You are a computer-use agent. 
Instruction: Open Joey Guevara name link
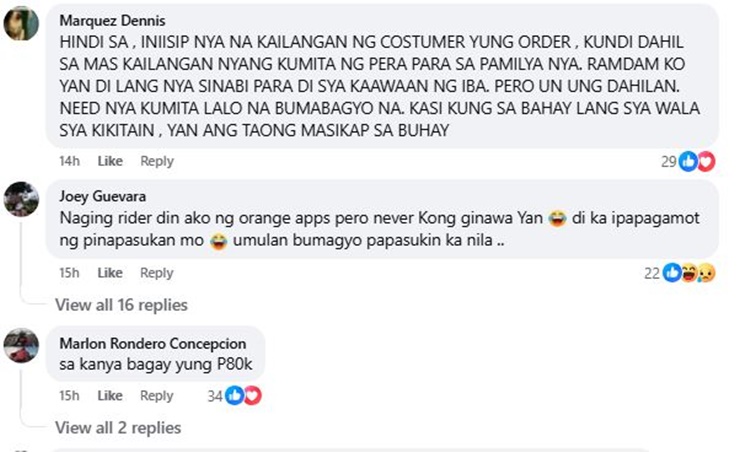pyautogui.click(x=103, y=196)
